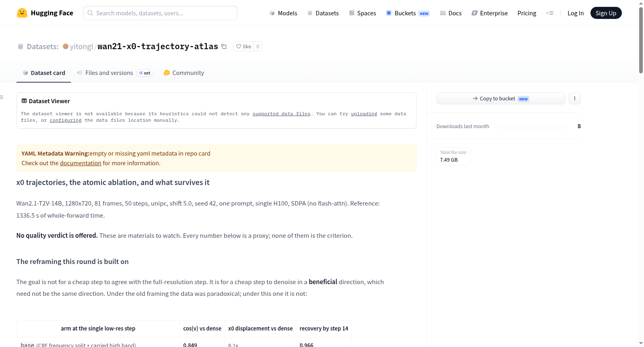Screen dimensions: 644x347
Task: Click the Total file size 7.49 GB value
Action: pyautogui.click(x=449, y=160)
